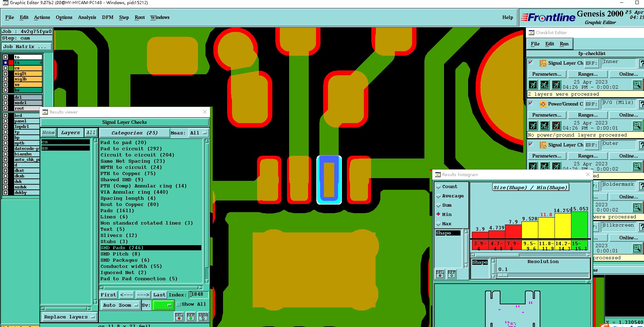The width and height of the screenshot is (644, 327).
Task: Toggle display of layer 'ts'
Action: click(6, 63)
